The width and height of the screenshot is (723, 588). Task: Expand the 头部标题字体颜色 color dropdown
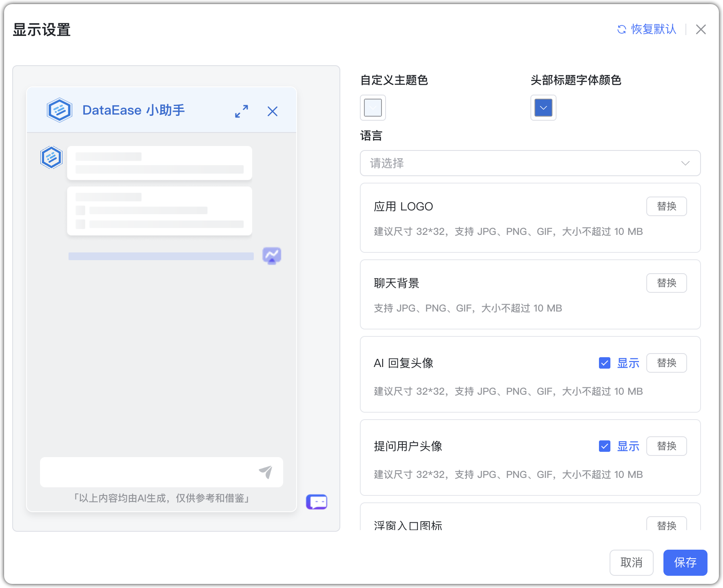[x=543, y=108]
